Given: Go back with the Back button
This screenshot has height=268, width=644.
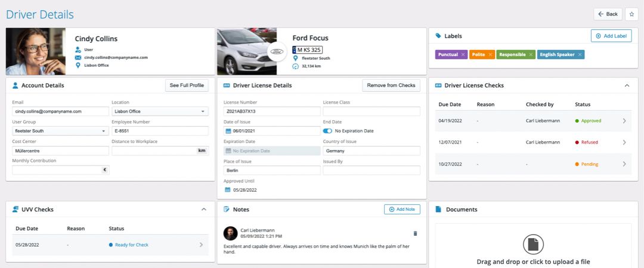Looking at the screenshot, I should (608, 14).
